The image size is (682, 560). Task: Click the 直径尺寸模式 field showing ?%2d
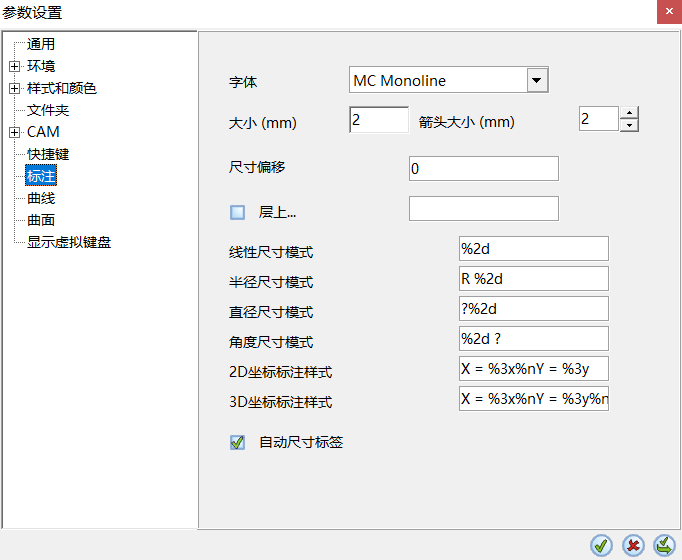pyautogui.click(x=534, y=309)
